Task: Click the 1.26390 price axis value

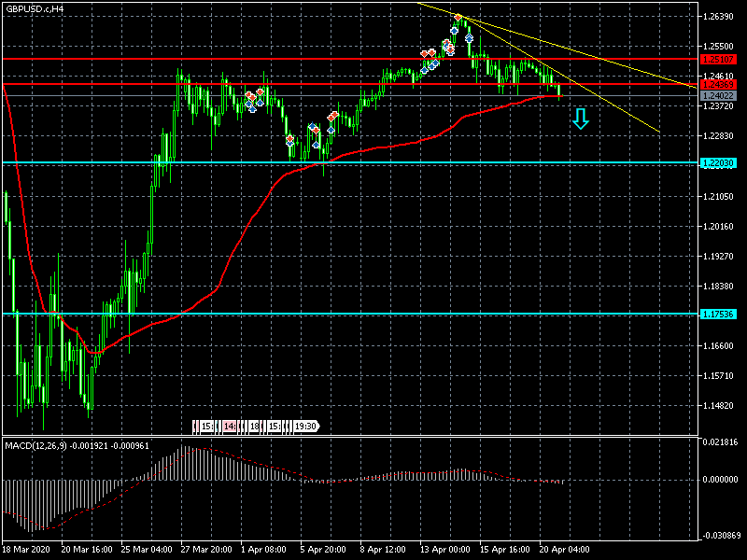Action: [x=718, y=17]
